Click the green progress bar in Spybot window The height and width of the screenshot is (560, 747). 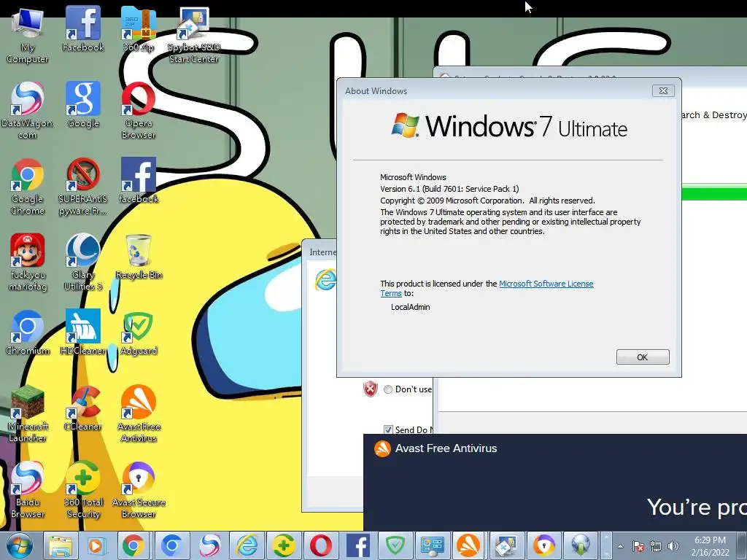point(714,194)
